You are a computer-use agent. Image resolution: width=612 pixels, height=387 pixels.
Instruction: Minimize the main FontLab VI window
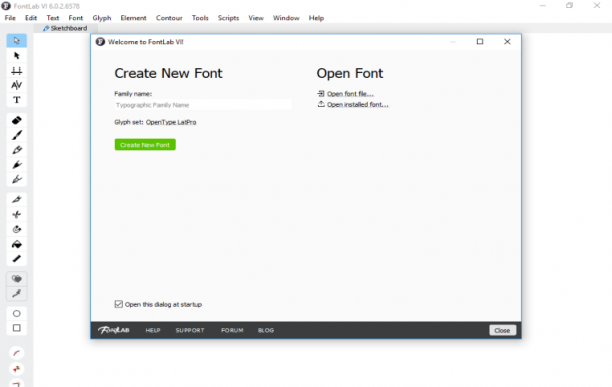tap(543, 5)
